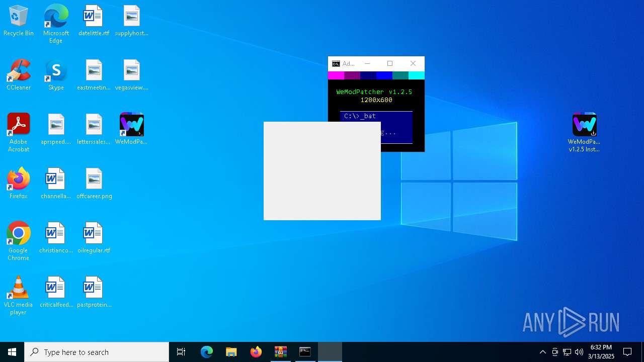The height and width of the screenshot is (362, 644).
Task: Select the supplyhost image file icon
Action: tap(131, 21)
